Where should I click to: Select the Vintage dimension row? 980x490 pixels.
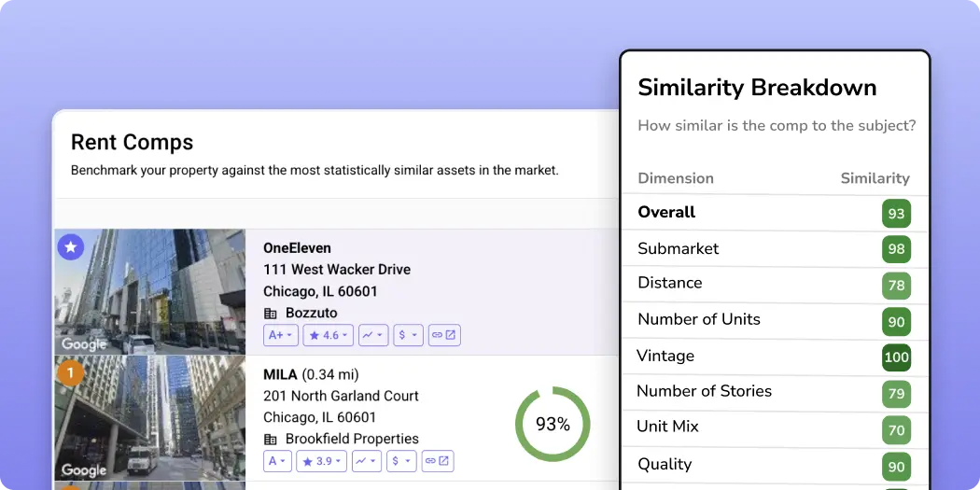(775, 357)
